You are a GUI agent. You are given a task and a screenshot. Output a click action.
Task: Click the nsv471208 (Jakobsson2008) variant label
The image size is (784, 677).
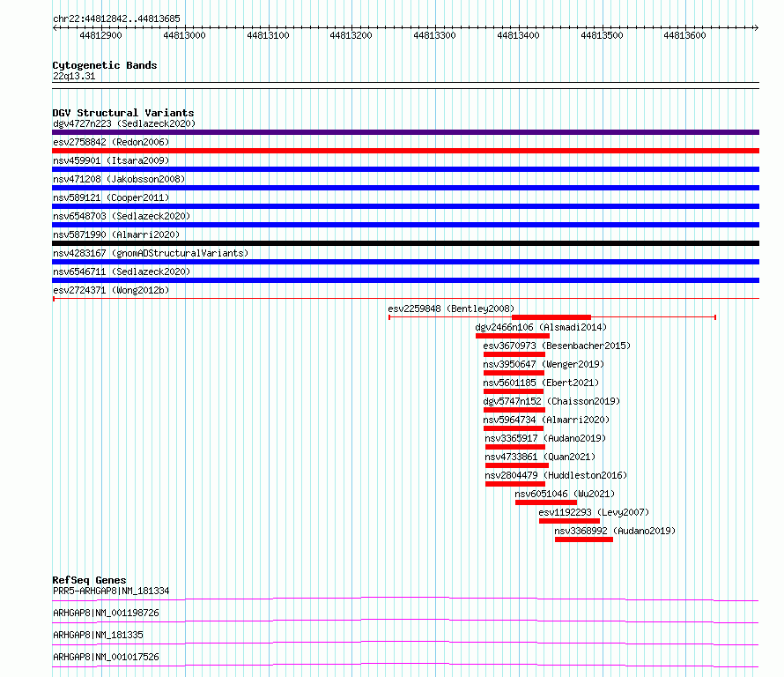coord(119,179)
